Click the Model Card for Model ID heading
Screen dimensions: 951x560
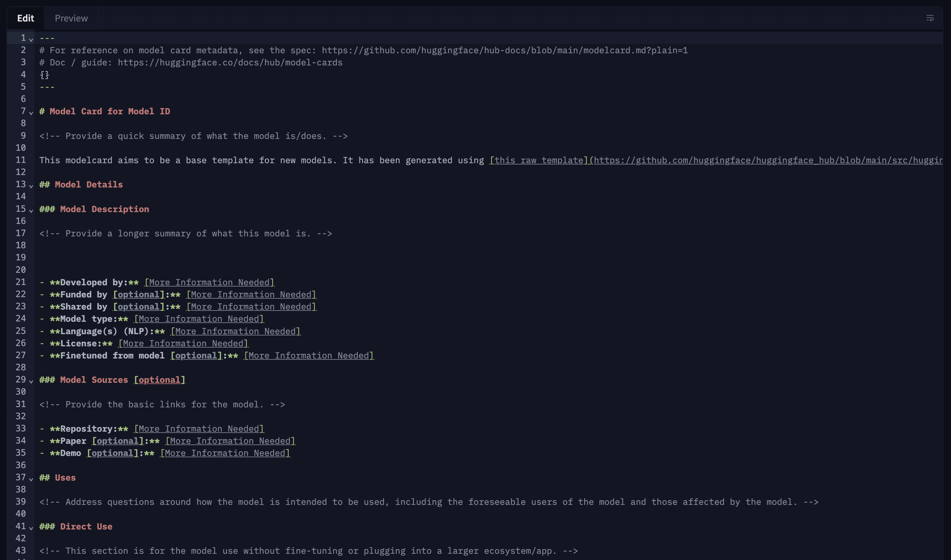(x=109, y=111)
